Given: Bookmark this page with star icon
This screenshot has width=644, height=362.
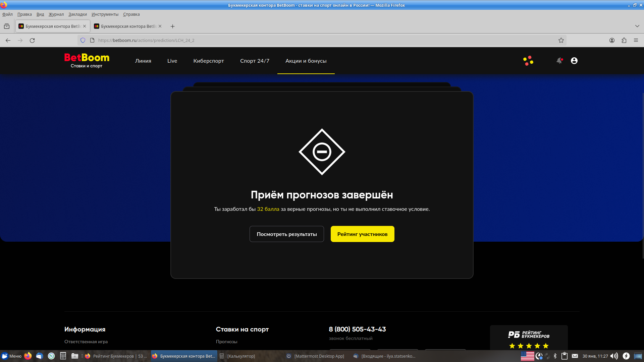Looking at the screenshot, I should coord(561,40).
